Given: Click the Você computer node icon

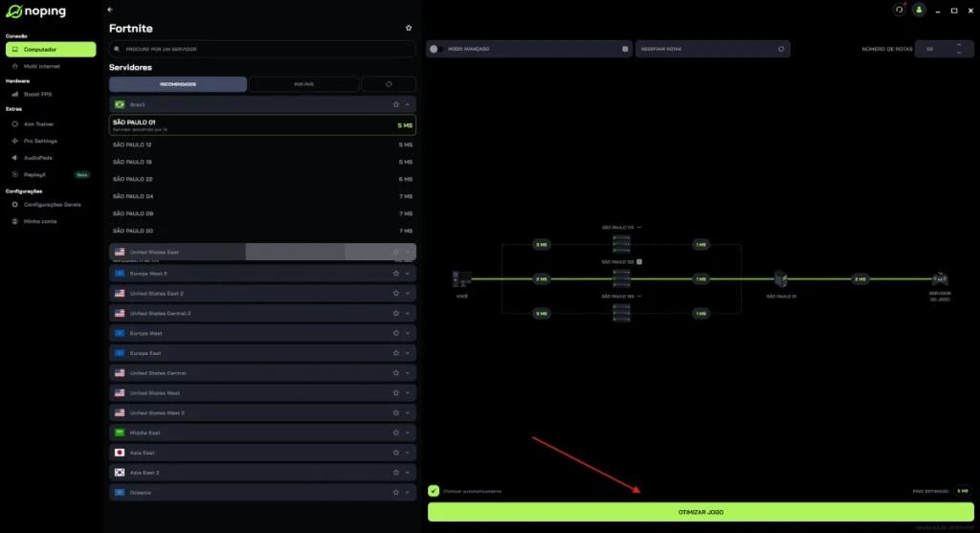Looking at the screenshot, I should pos(462,279).
